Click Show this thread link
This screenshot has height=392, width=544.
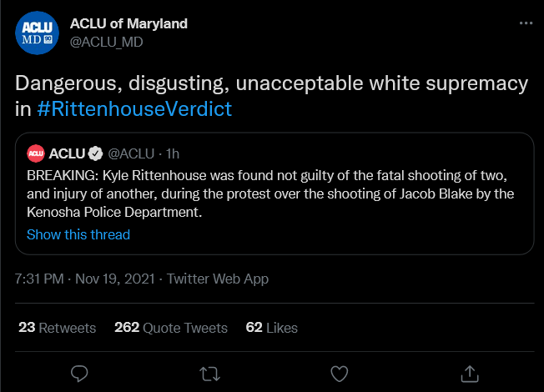click(x=78, y=234)
